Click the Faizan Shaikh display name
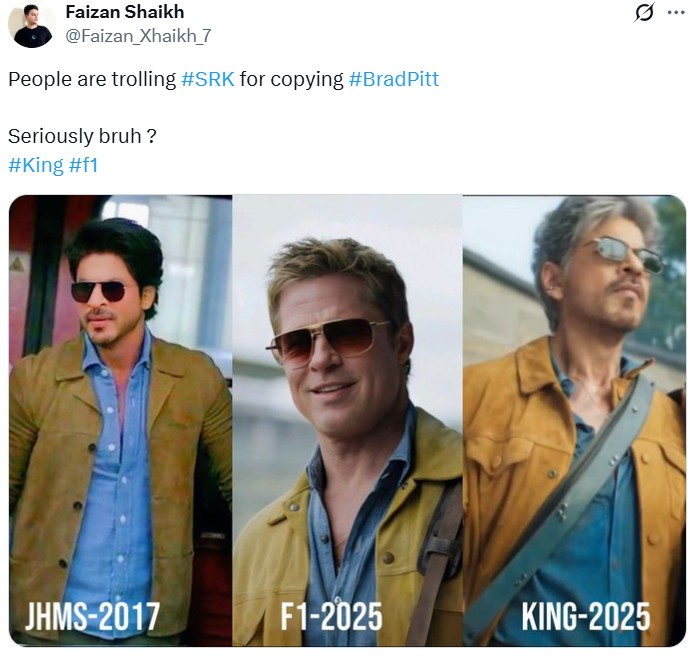 click(x=124, y=12)
